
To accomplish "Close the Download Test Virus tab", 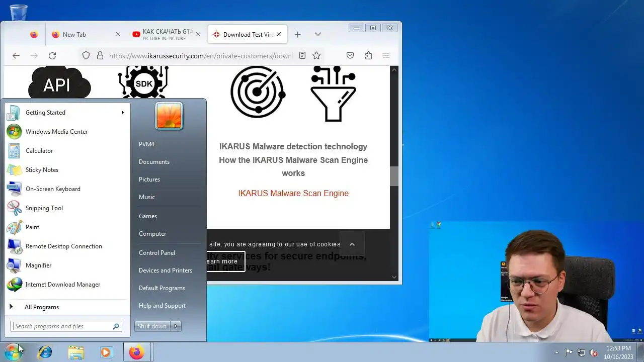I will [x=279, y=34].
